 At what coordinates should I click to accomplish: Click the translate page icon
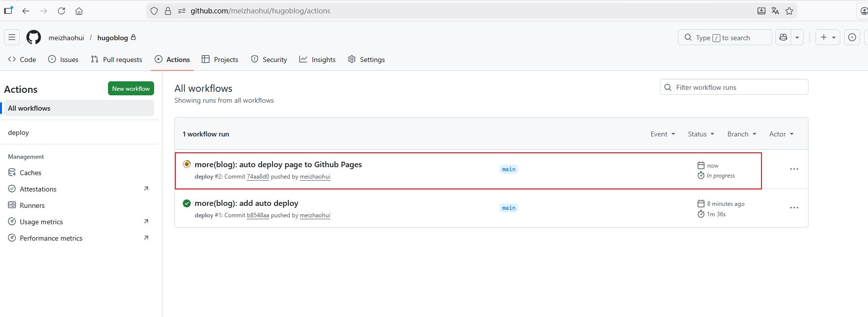775,11
